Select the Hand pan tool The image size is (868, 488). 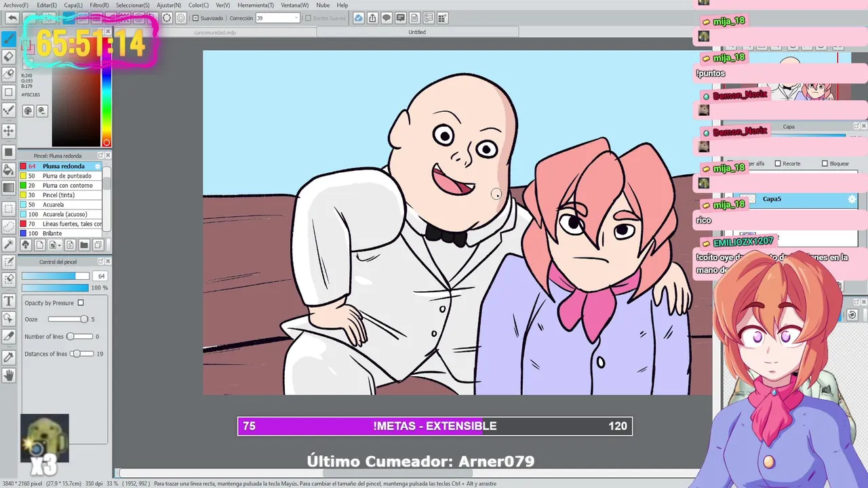(9, 375)
